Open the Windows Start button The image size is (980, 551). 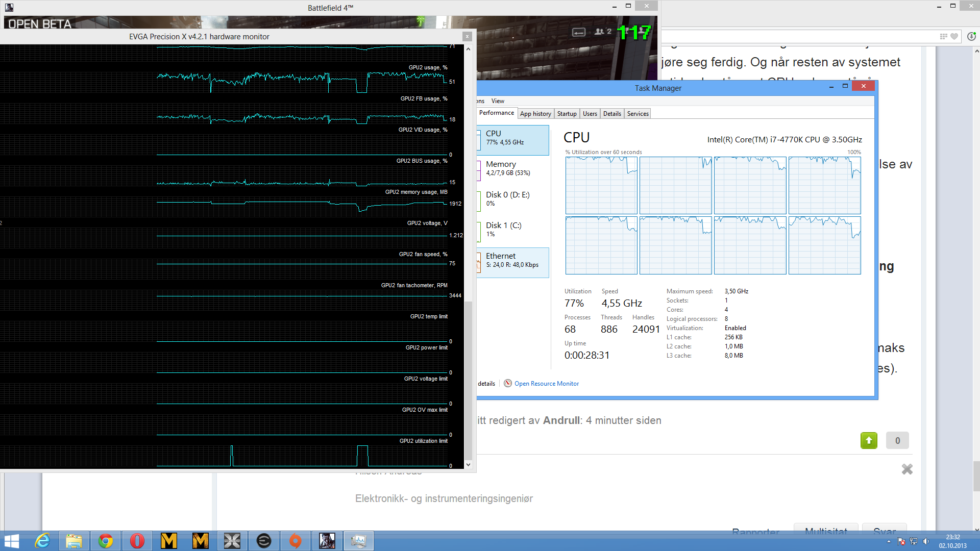[x=11, y=541]
